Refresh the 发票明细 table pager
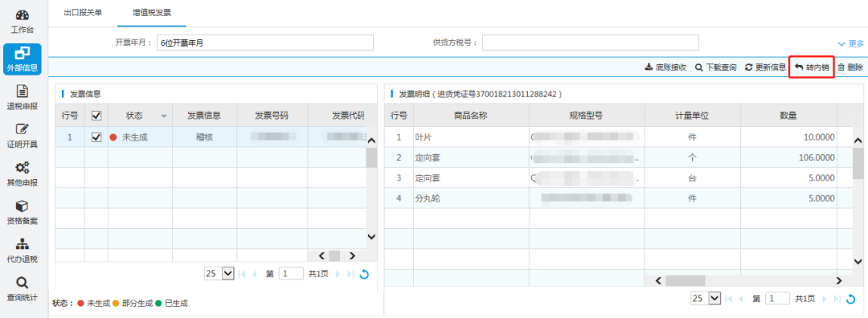868x318 pixels. pos(851,299)
